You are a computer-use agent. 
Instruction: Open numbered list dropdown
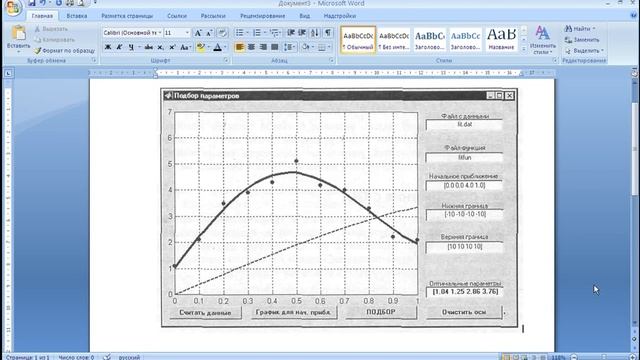coord(265,33)
